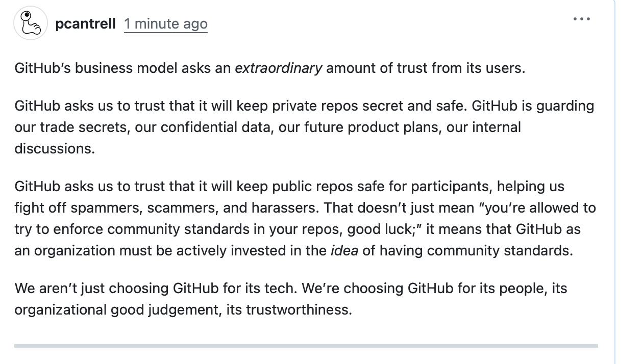Click the italic word "extraordinary"
Viewport: 643px width, 364px height.
[x=278, y=68]
